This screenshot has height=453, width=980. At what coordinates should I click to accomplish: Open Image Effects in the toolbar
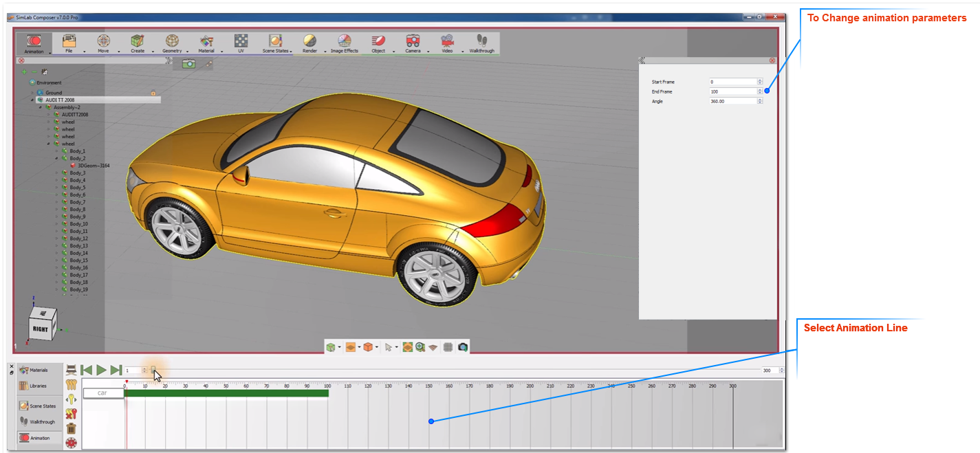point(345,43)
